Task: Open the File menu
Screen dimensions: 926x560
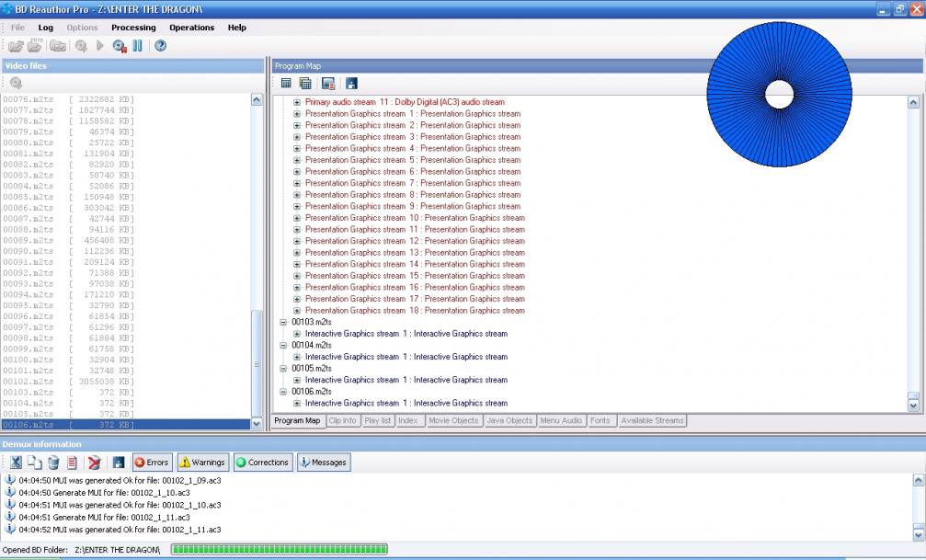Action: [x=17, y=28]
